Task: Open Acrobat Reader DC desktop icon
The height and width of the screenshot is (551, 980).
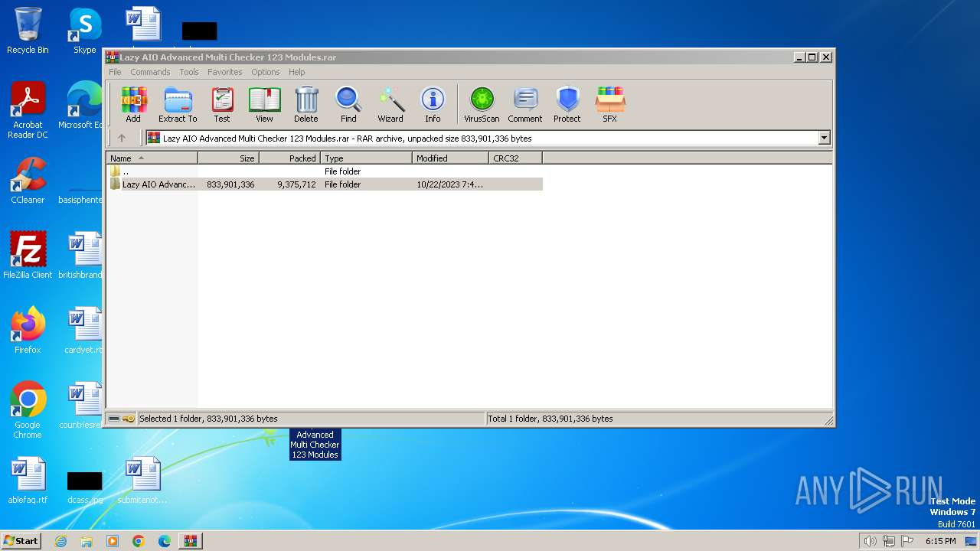Action: tap(28, 110)
